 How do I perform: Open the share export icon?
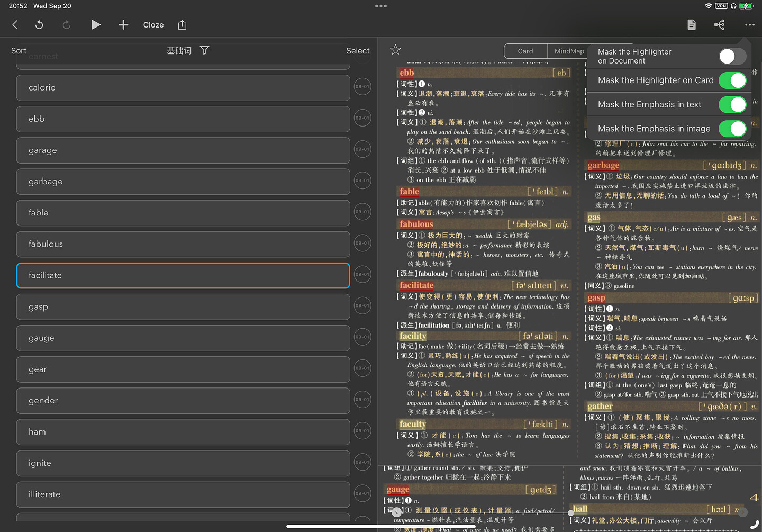tap(182, 25)
